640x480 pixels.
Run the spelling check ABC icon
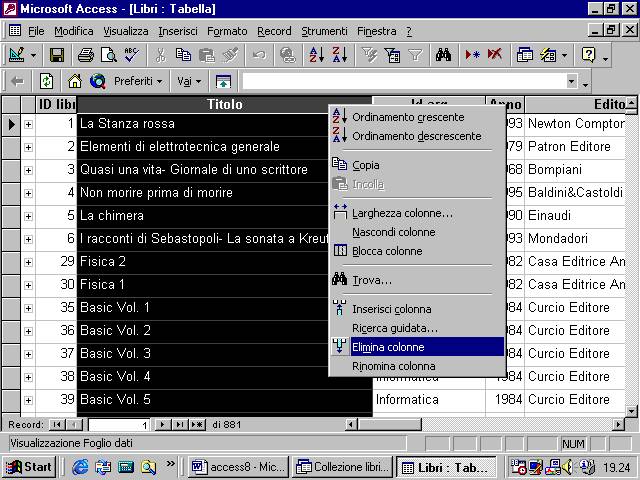pyautogui.click(x=131, y=55)
